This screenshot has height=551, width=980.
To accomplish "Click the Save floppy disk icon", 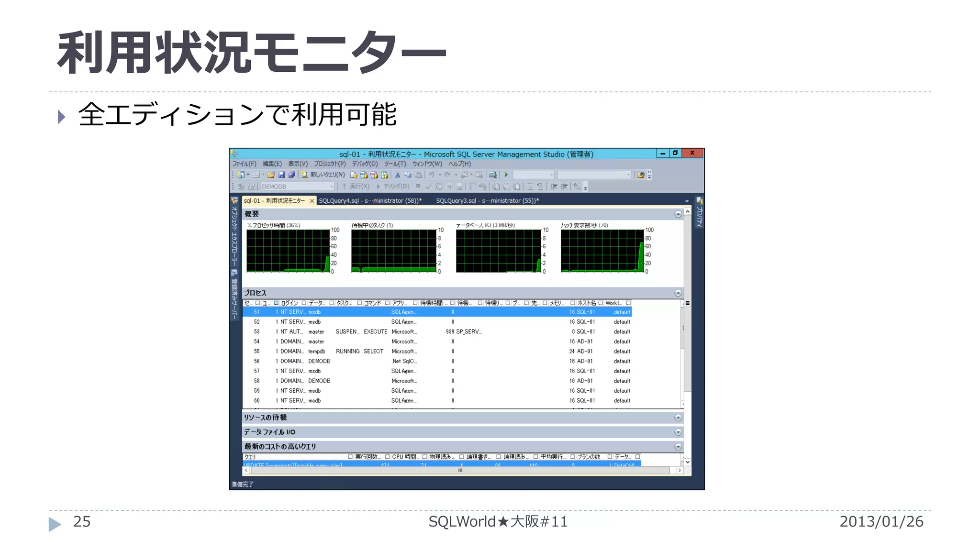I will 281,175.
